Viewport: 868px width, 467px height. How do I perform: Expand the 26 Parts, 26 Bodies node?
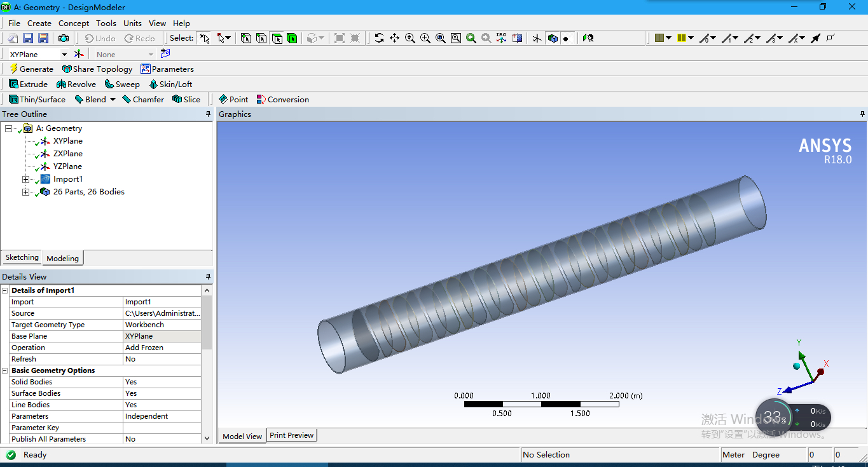coord(25,192)
